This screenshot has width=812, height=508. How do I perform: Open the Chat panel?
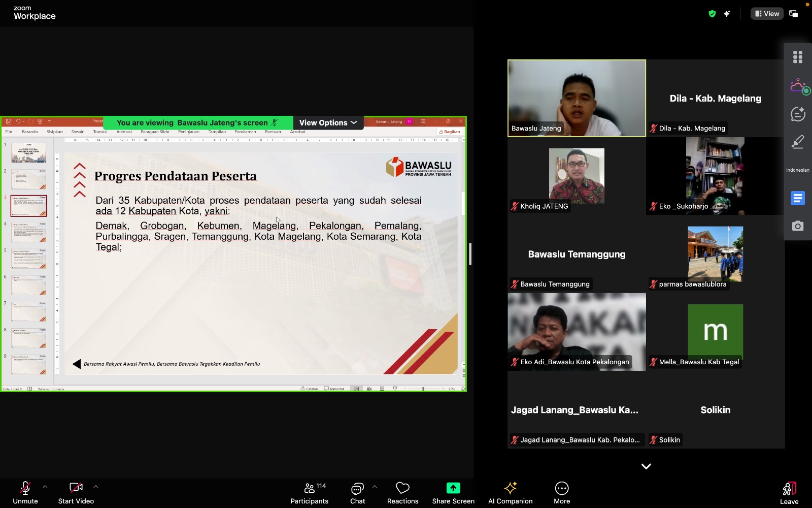[357, 493]
